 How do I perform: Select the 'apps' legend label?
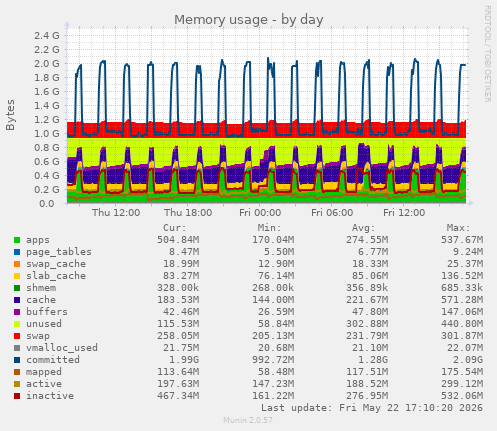point(38,240)
